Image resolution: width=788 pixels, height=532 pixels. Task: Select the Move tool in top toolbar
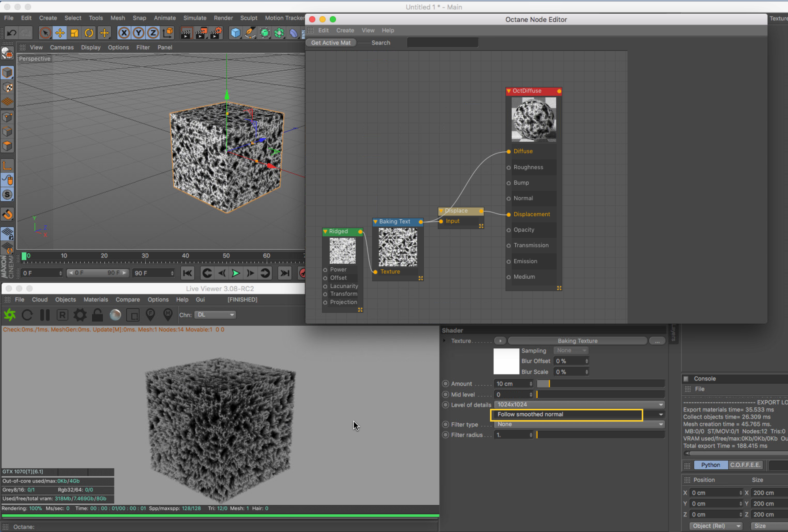pyautogui.click(x=60, y=33)
